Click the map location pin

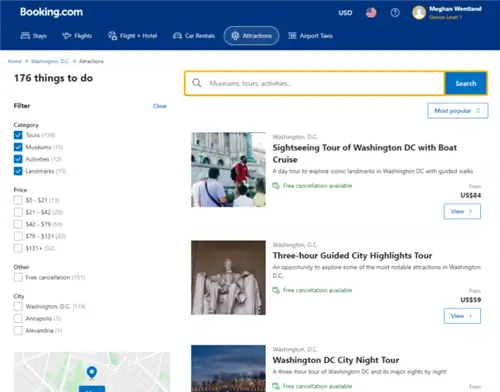coord(92,372)
